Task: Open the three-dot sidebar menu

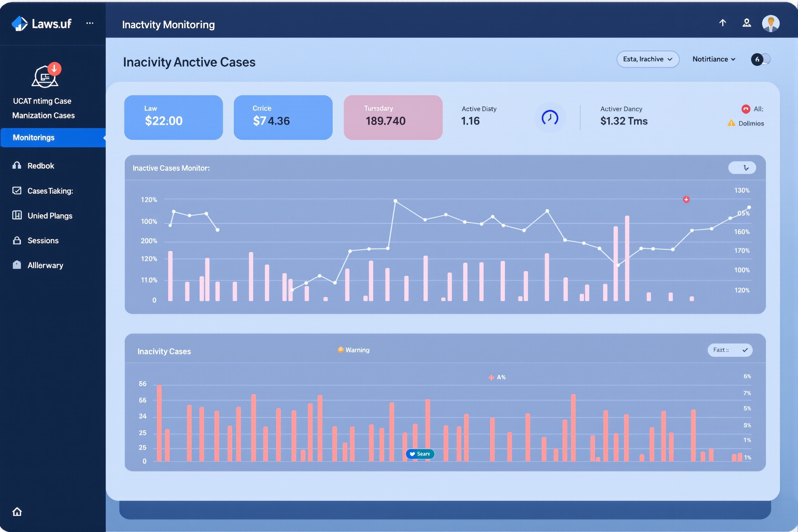Action: 90,23
